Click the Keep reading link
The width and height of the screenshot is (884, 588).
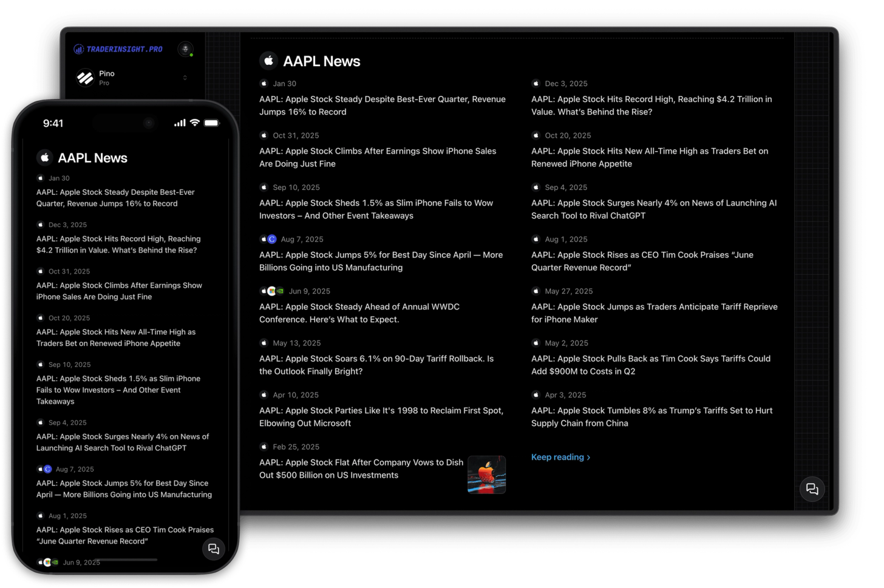pos(560,457)
